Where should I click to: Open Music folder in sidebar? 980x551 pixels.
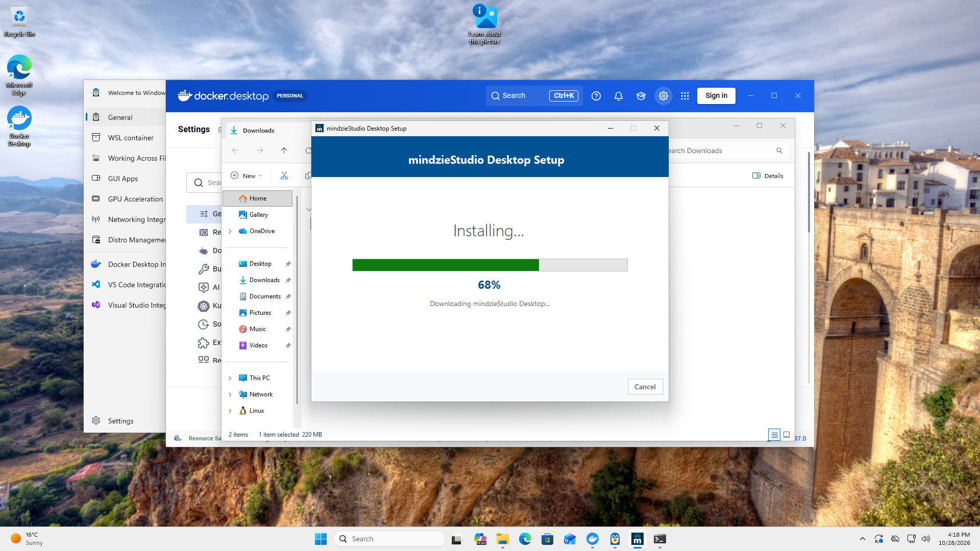tap(258, 329)
